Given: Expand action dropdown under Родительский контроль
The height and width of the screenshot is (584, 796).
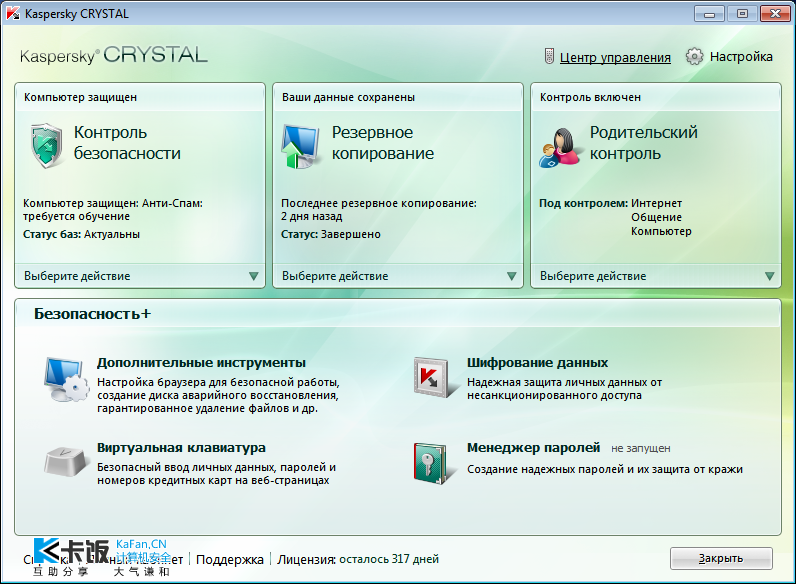Looking at the screenshot, I should point(656,276).
